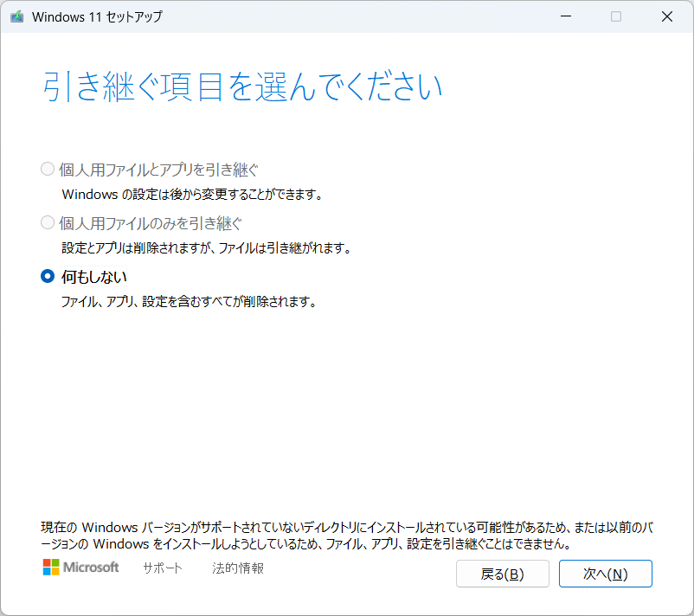Click the warning paragraph starting 現在の Windows バージョン
Image resolution: width=694 pixels, height=616 pixels.
347,535
